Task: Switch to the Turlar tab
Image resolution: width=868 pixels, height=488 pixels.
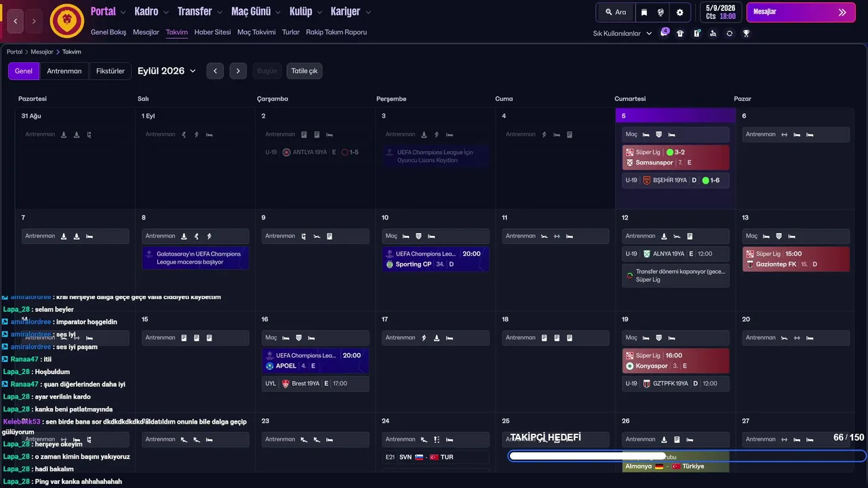Action: coord(291,32)
